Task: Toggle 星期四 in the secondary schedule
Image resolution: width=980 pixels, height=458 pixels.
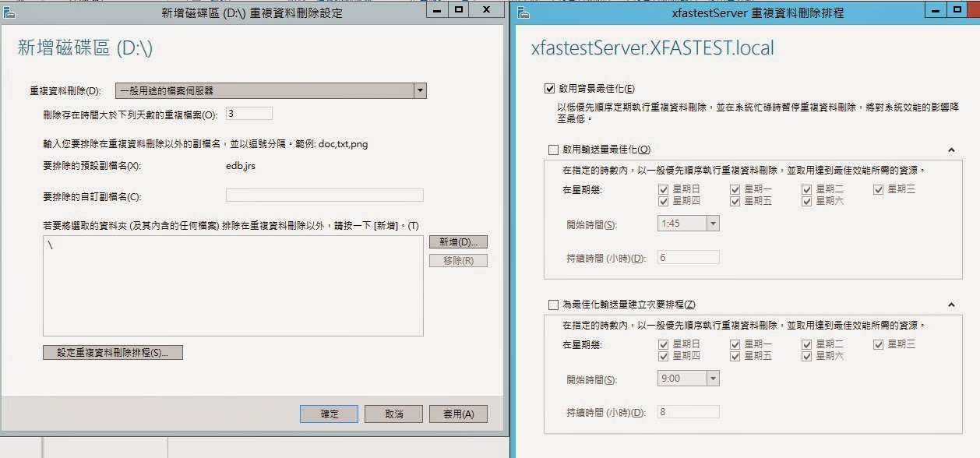Action: pyautogui.click(x=664, y=356)
